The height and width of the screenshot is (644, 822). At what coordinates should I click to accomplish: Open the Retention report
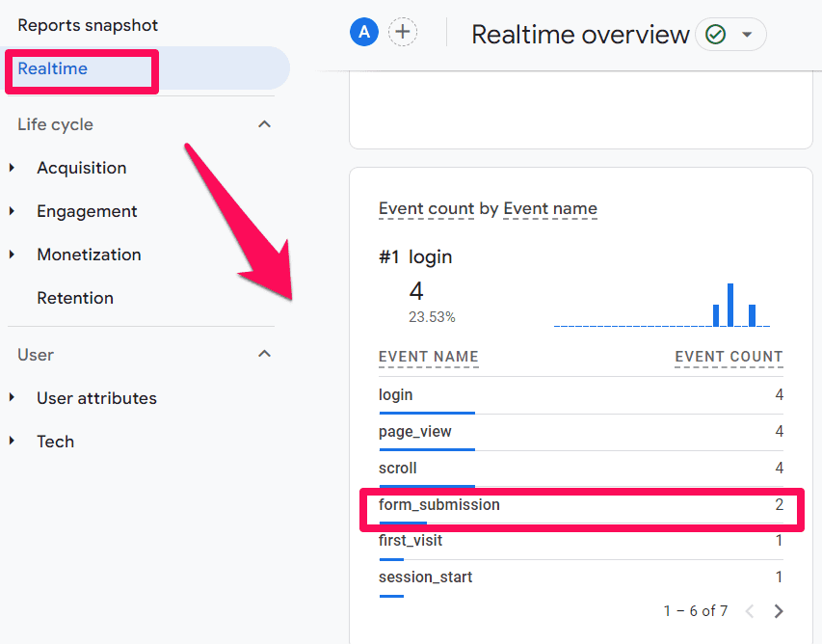pyautogui.click(x=75, y=298)
